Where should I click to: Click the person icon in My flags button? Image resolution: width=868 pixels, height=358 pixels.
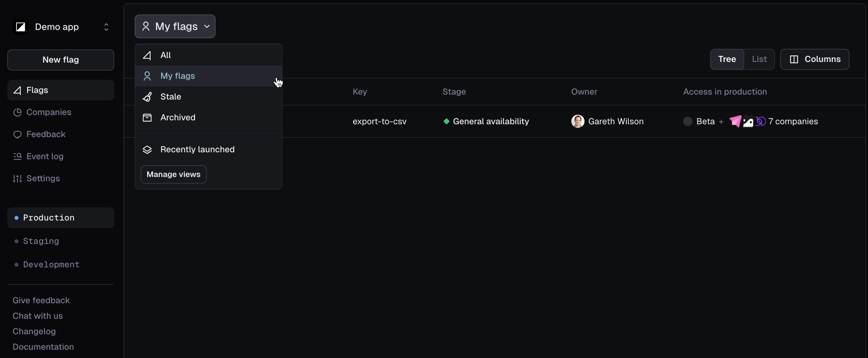coord(146,26)
